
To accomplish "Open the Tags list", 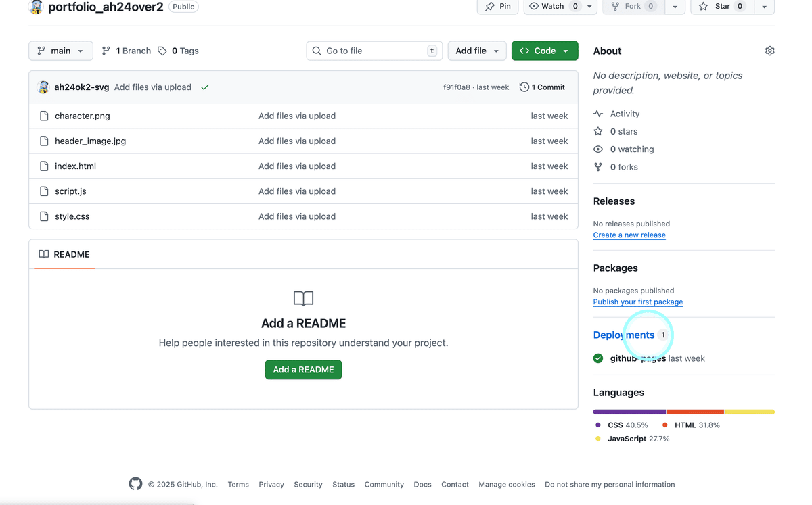I will click(179, 51).
